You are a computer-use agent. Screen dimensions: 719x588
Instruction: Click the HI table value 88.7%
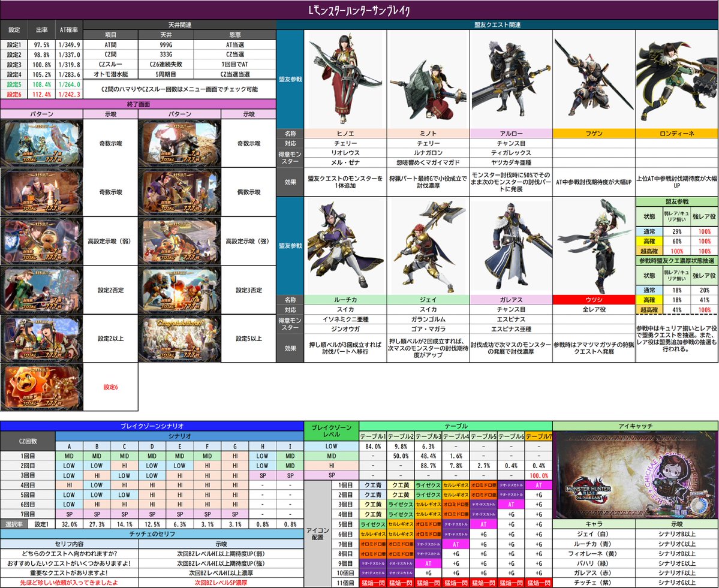tap(428, 466)
